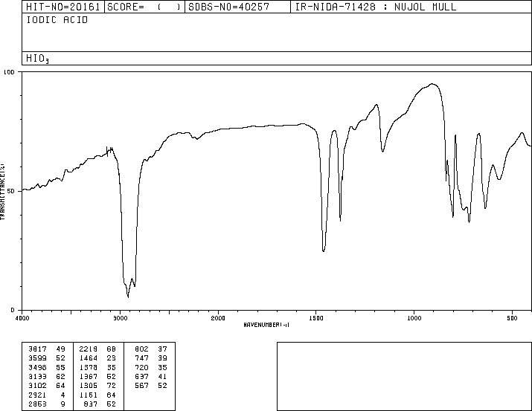Click transmittance 9 beside 2863

click(63, 404)
